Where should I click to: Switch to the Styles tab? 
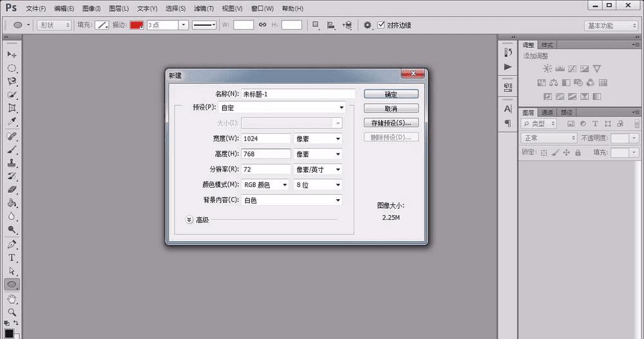pyautogui.click(x=547, y=44)
